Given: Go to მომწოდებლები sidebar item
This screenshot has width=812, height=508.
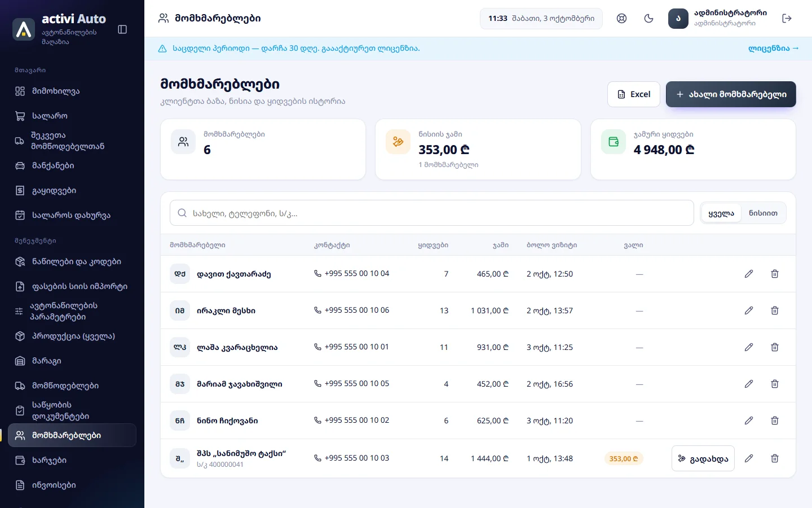Looking at the screenshot, I should tap(72, 386).
